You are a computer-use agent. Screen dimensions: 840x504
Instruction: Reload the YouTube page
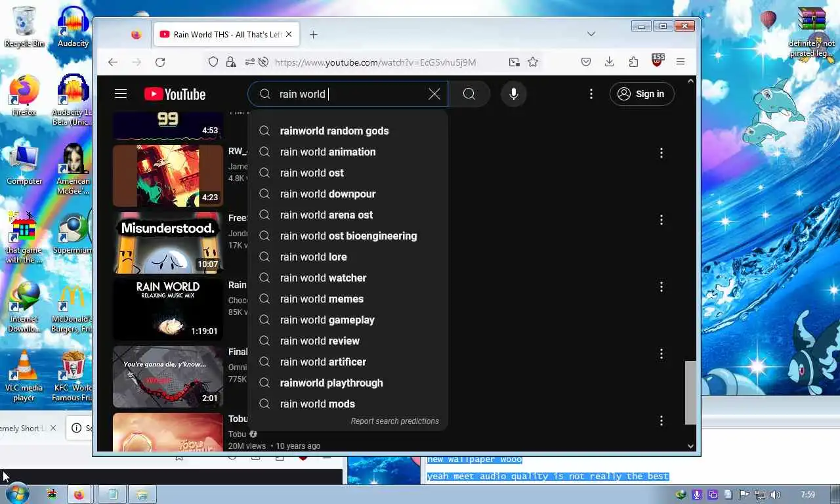(x=160, y=62)
